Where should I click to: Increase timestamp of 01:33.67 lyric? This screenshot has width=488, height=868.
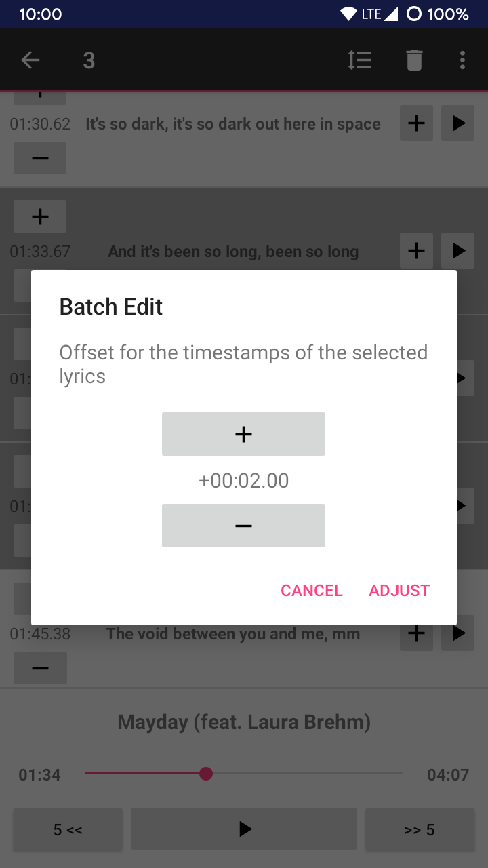click(x=40, y=216)
